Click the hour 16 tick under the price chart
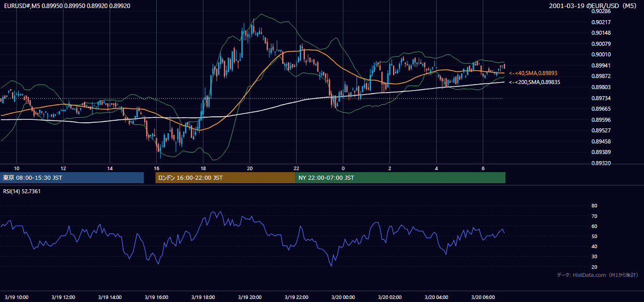The height and width of the screenshot is (302, 644). pos(156,168)
